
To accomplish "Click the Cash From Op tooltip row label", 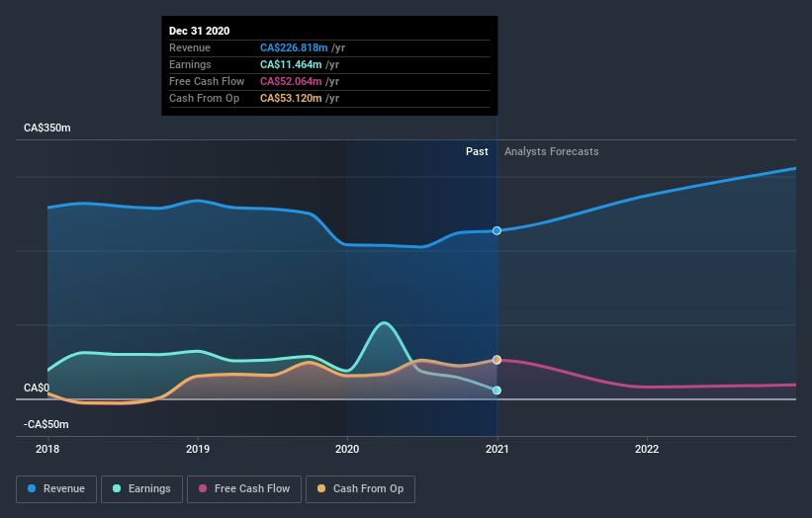I will (204, 98).
